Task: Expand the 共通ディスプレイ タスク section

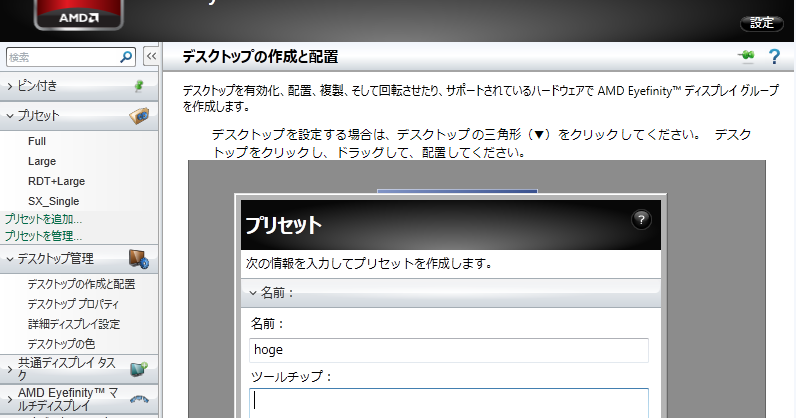Action: (x=10, y=369)
